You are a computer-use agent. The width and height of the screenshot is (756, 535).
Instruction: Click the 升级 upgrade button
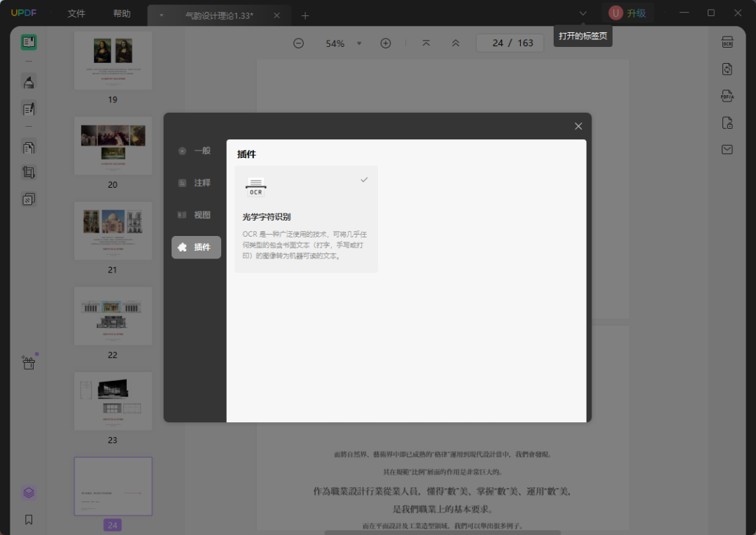click(628, 13)
